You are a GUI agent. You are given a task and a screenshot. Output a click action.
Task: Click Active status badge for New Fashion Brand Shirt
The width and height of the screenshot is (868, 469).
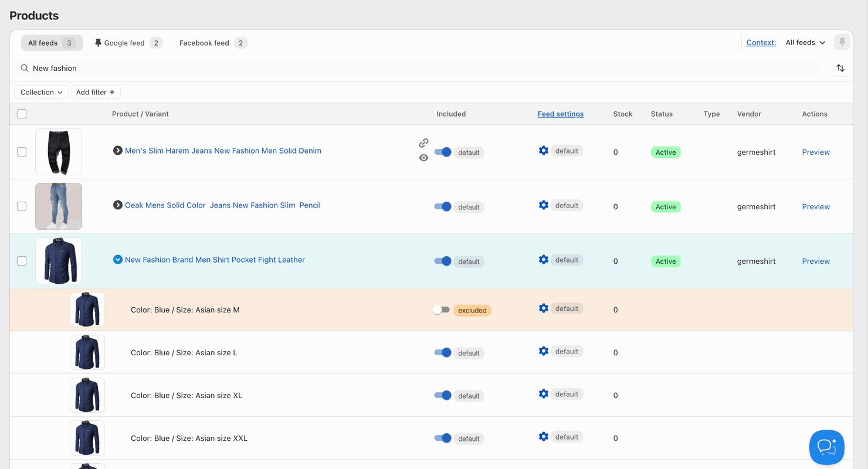(666, 261)
